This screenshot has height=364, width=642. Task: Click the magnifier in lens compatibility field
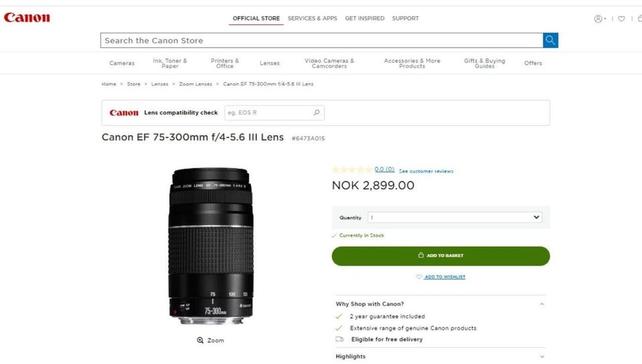(316, 113)
